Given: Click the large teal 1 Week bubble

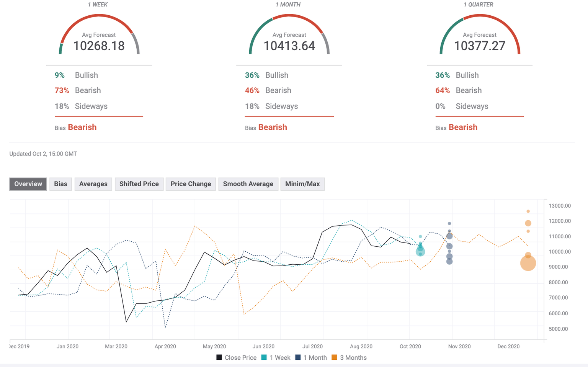Looking at the screenshot, I should tap(420, 252).
